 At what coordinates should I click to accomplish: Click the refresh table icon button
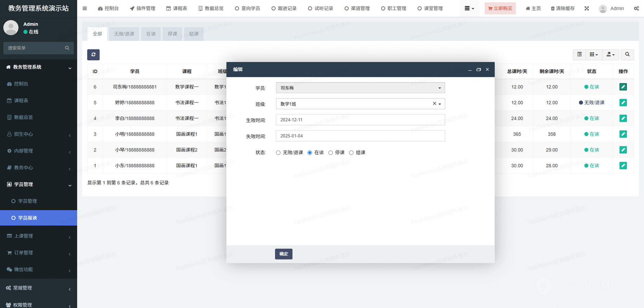(x=93, y=55)
